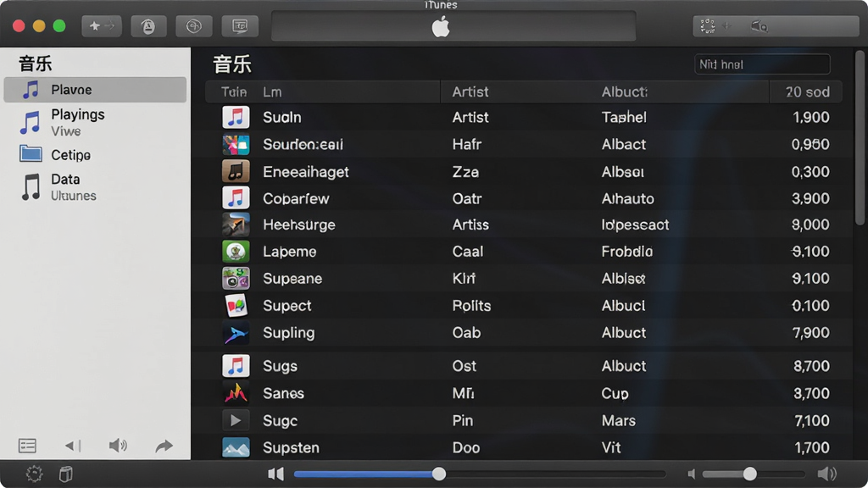Sort by the Albuct column header
The height and width of the screenshot is (488, 868).
coord(625,91)
